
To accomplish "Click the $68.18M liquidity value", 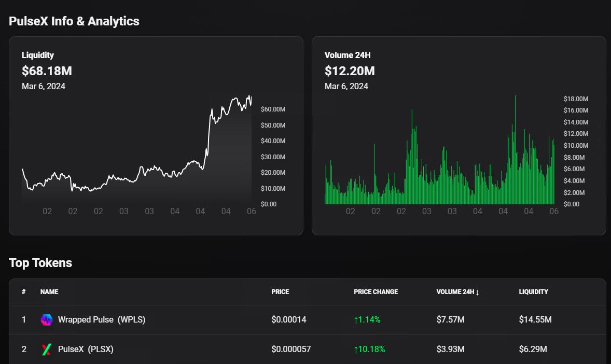I will click(47, 71).
